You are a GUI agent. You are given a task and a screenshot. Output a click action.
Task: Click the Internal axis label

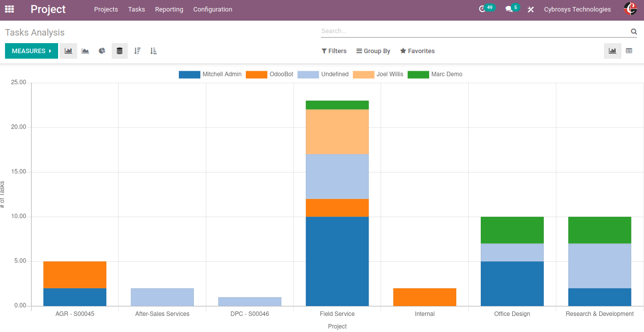[425, 314]
